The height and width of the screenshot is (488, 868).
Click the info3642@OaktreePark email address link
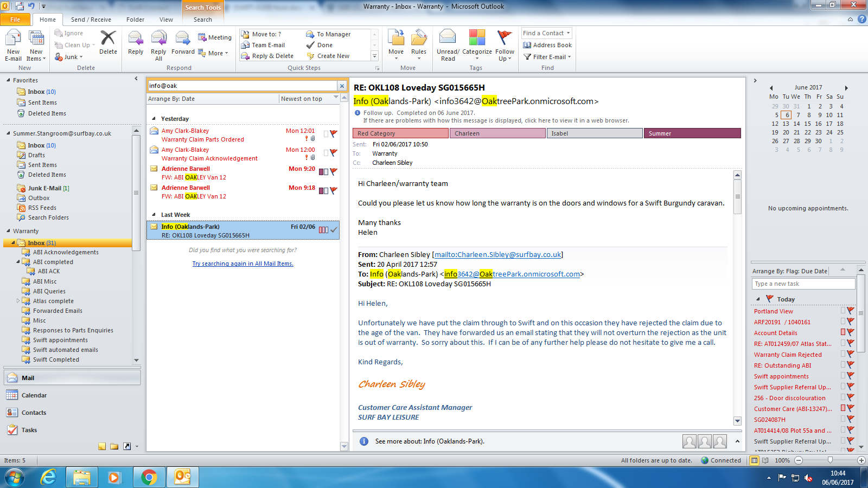pos(512,274)
